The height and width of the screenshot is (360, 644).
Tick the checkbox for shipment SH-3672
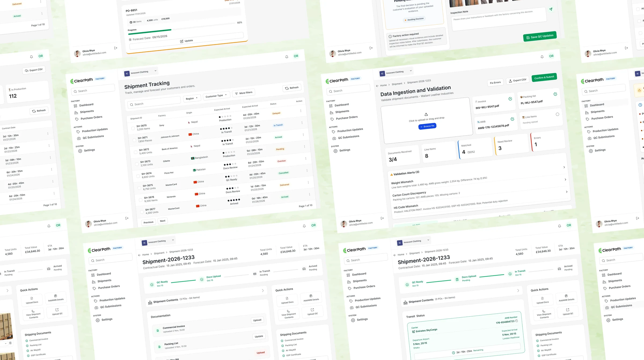pyautogui.click(x=136, y=152)
